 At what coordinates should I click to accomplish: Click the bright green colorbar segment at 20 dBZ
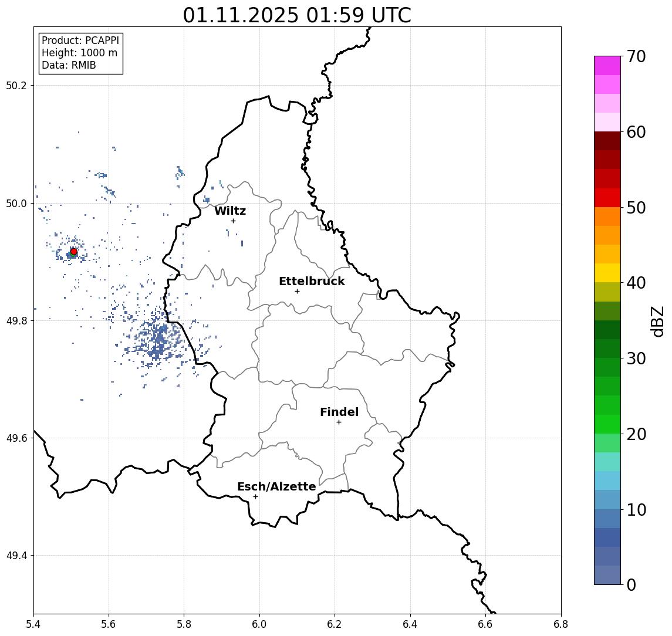[607, 424]
